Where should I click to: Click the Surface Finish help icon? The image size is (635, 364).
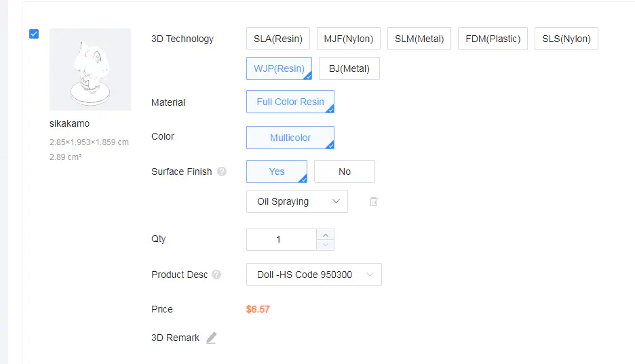pyautogui.click(x=222, y=172)
